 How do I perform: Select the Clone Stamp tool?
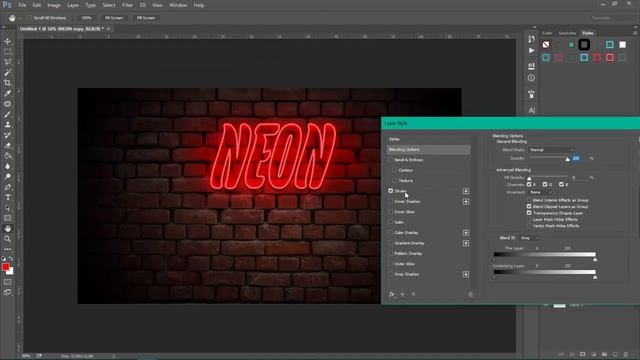[x=8, y=124]
